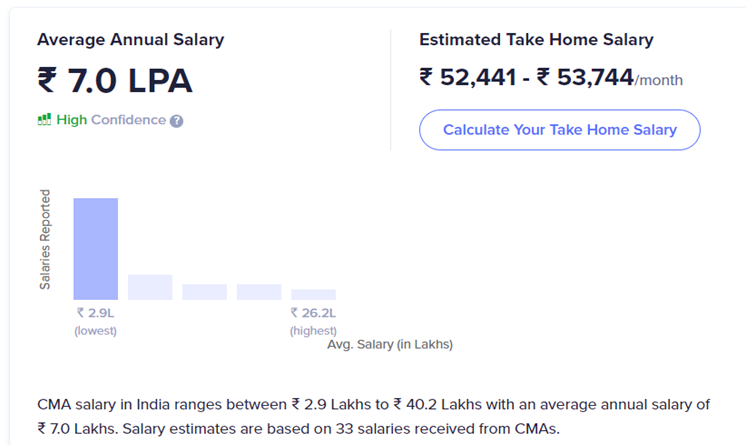Click the Avg. Salary (in Lakhs) axis label
Screen dimensions: 746x445
(390, 344)
